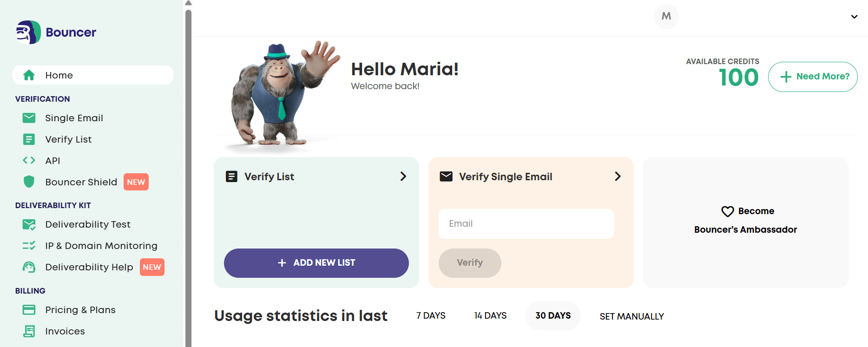868x347 pixels.
Task: Click the Bouncer gorilla logo icon
Action: [x=28, y=32]
